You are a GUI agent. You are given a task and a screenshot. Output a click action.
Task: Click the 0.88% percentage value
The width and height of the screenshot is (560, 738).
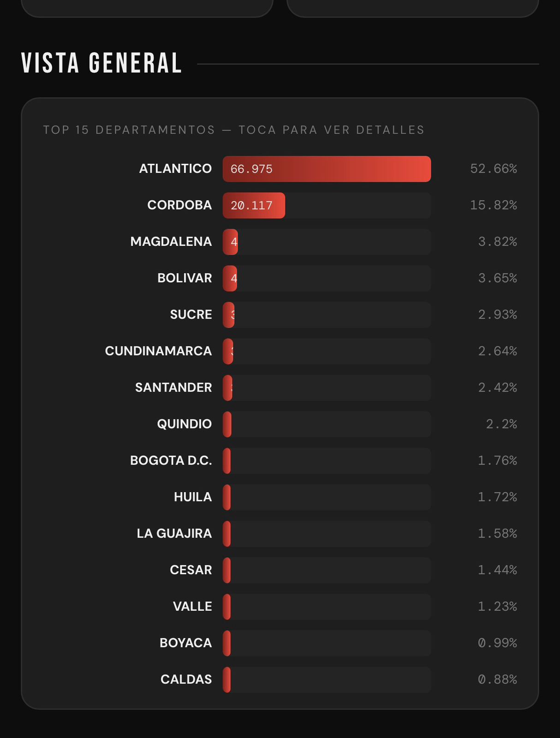pos(497,679)
